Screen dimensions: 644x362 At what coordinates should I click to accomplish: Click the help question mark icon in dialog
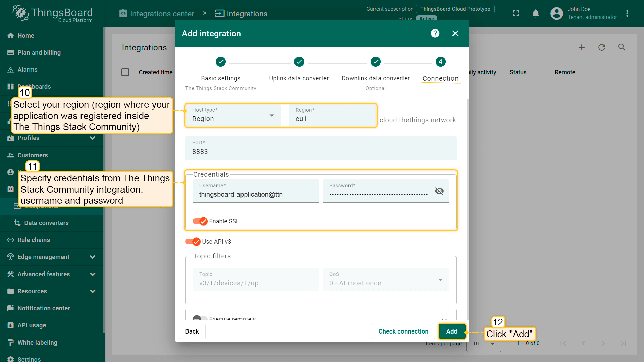[x=435, y=33]
